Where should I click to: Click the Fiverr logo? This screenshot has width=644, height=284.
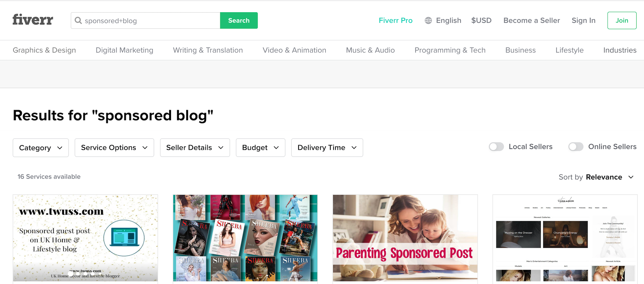(x=33, y=20)
